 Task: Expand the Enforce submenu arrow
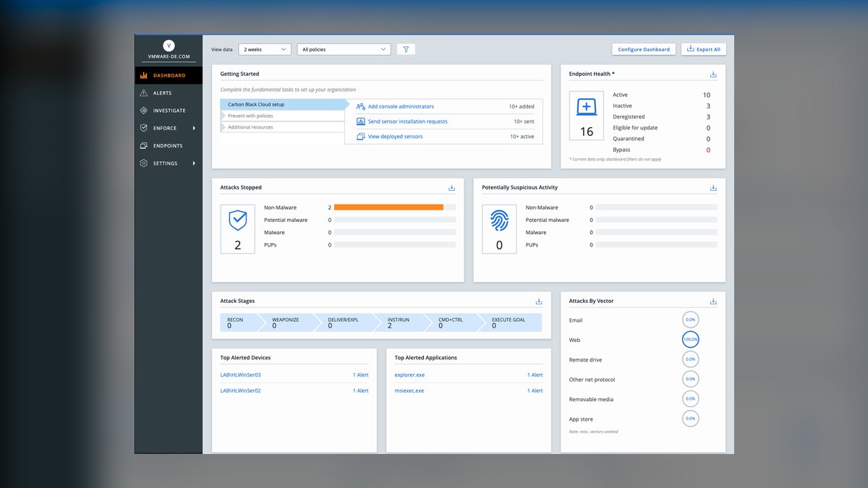point(194,128)
